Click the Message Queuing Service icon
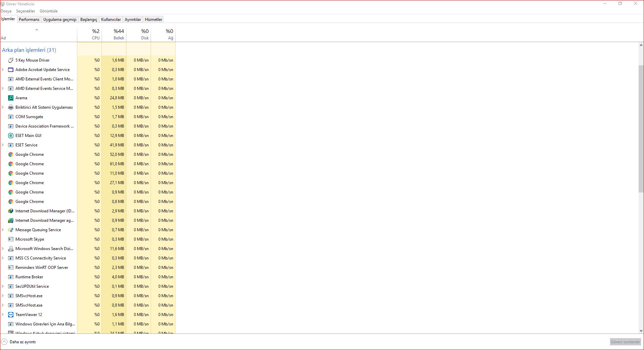The width and height of the screenshot is (644, 350). tap(11, 230)
